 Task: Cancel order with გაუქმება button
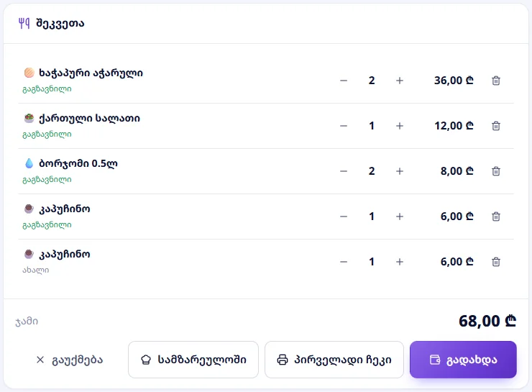tap(69, 360)
